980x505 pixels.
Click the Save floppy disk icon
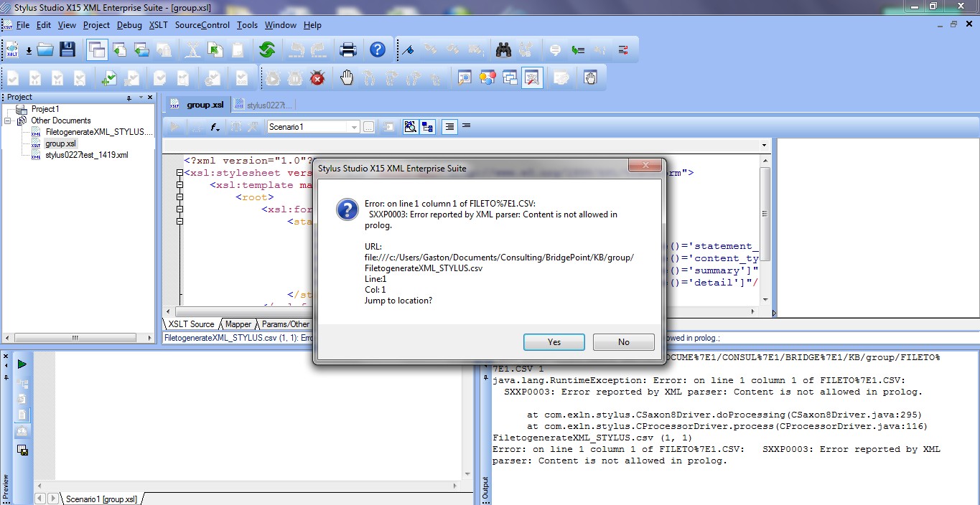[x=67, y=49]
